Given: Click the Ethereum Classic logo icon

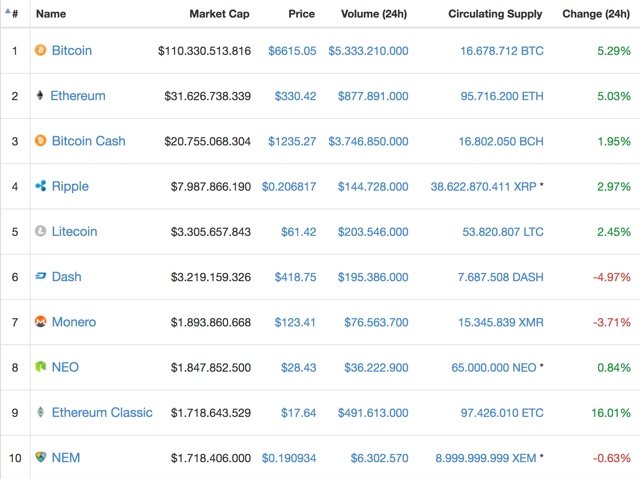Looking at the screenshot, I should pyautogui.click(x=40, y=412).
